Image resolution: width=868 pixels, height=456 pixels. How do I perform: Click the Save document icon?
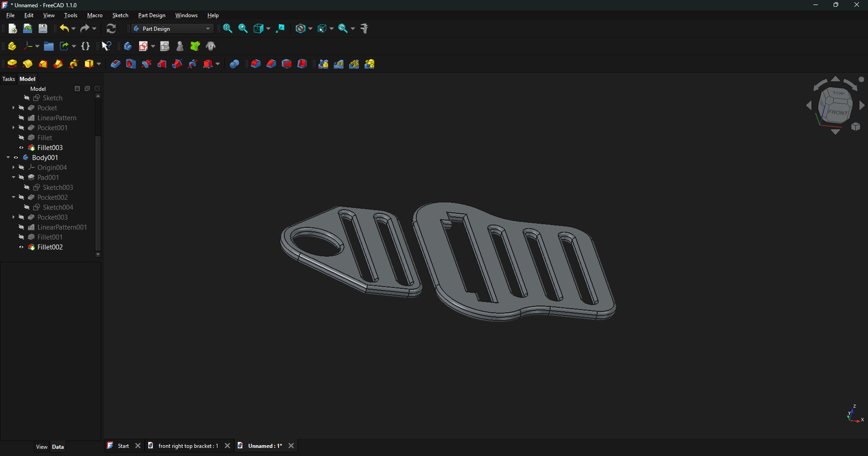(x=43, y=28)
